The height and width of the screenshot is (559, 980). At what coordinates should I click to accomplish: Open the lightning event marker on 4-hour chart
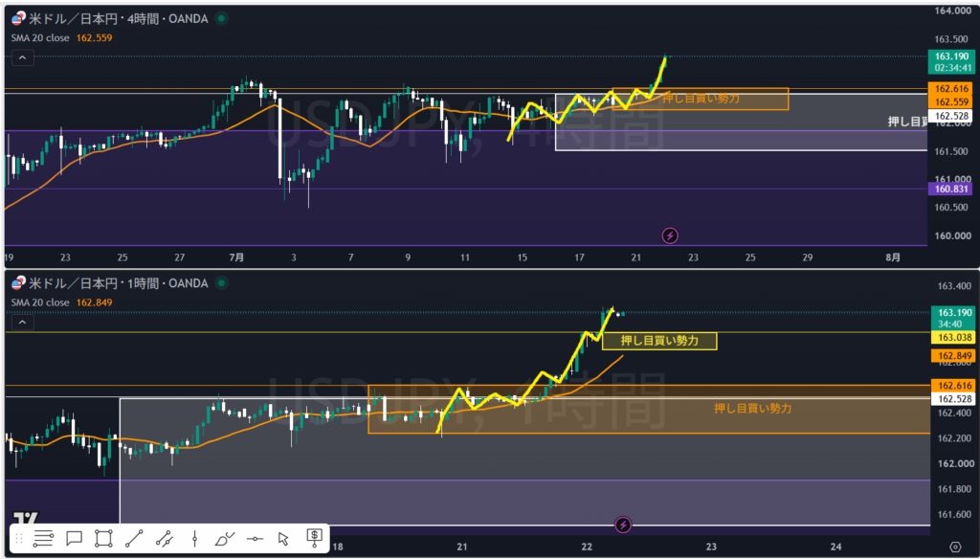tap(670, 235)
